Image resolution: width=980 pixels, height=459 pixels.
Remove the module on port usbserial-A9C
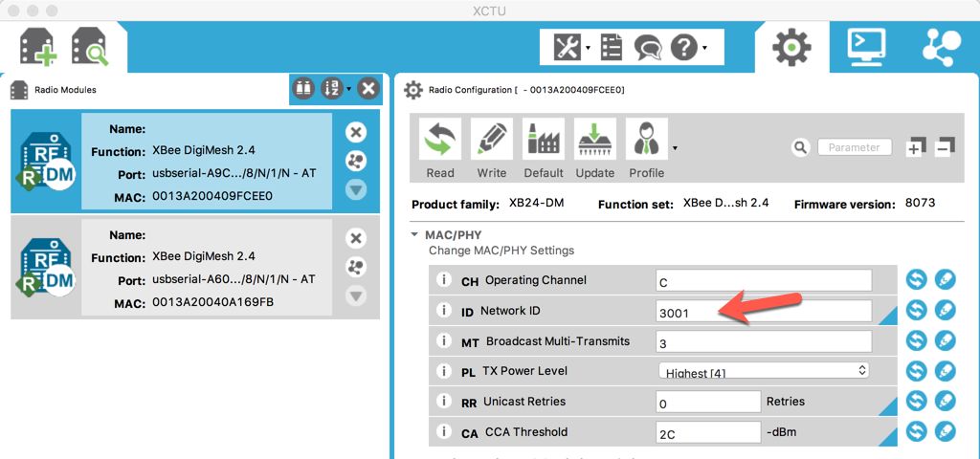pyautogui.click(x=356, y=132)
